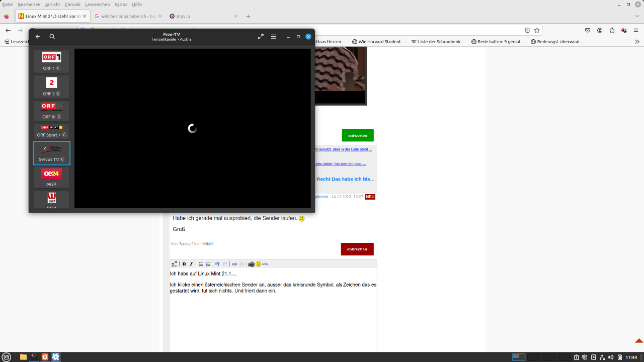
Task: Close the mpv.io tab
Action: click(235, 16)
